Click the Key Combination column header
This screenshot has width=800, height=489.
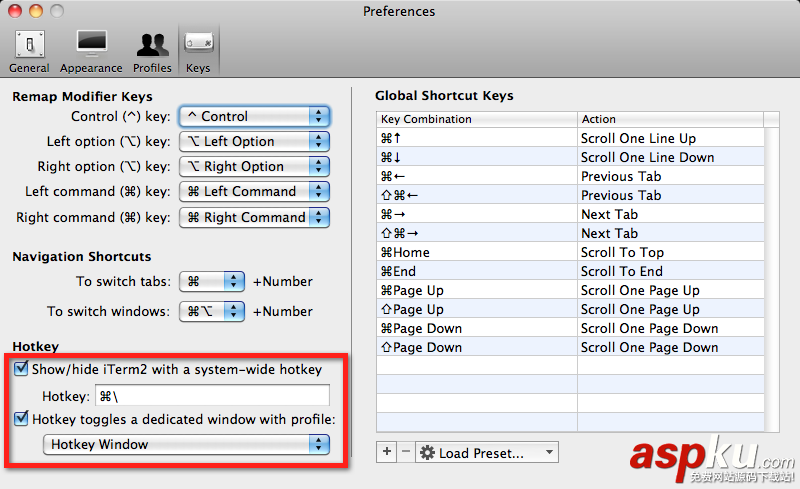(477, 119)
